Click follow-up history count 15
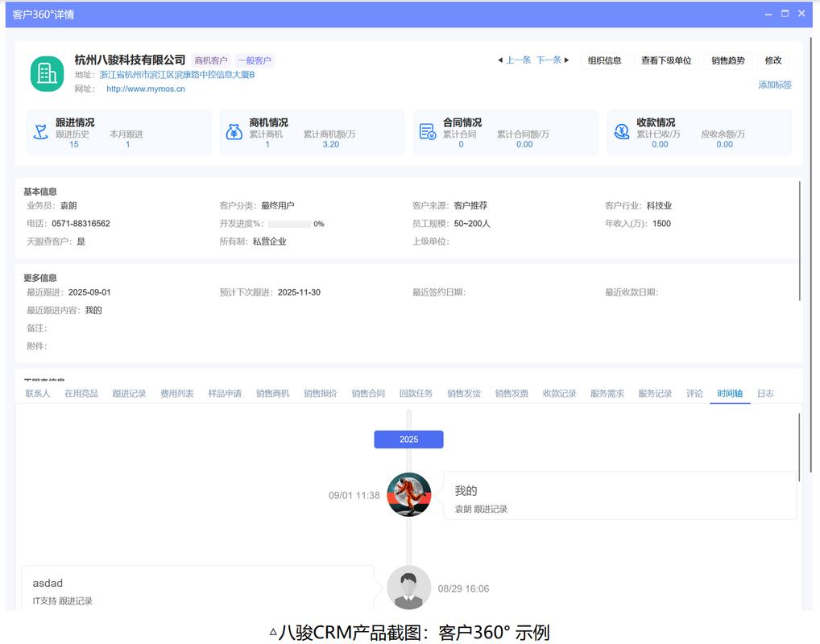820x644 pixels. (x=74, y=144)
